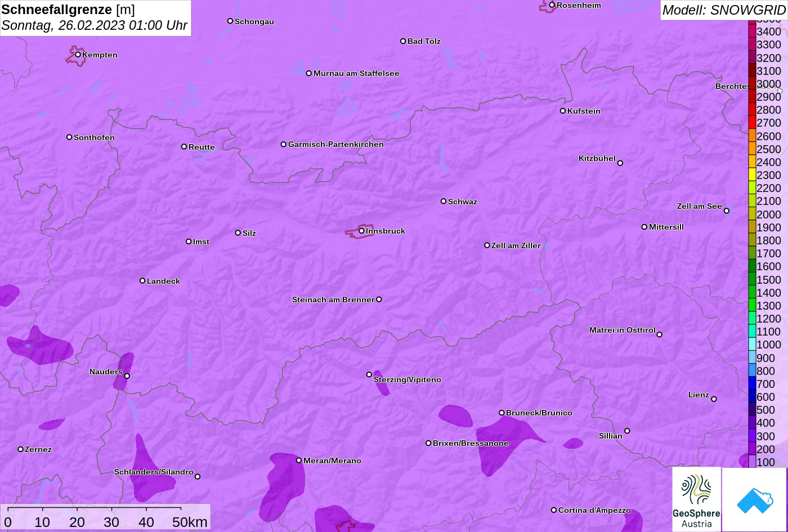The image size is (788, 532).
Task: Click the Sterzing/Vipiteno location dot
Action: [x=369, y=374]
